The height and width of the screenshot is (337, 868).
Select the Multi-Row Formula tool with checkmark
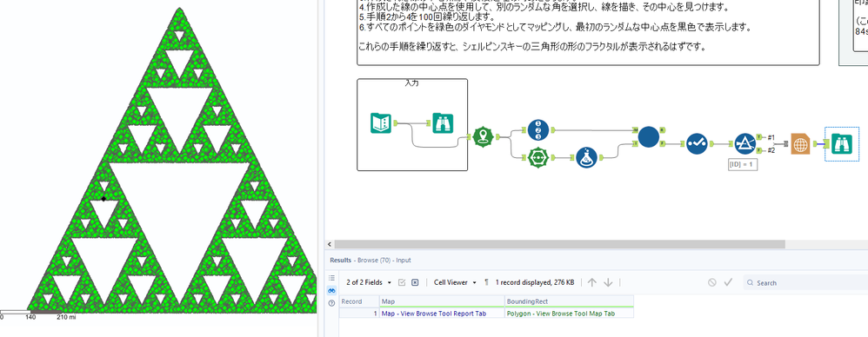697,143
